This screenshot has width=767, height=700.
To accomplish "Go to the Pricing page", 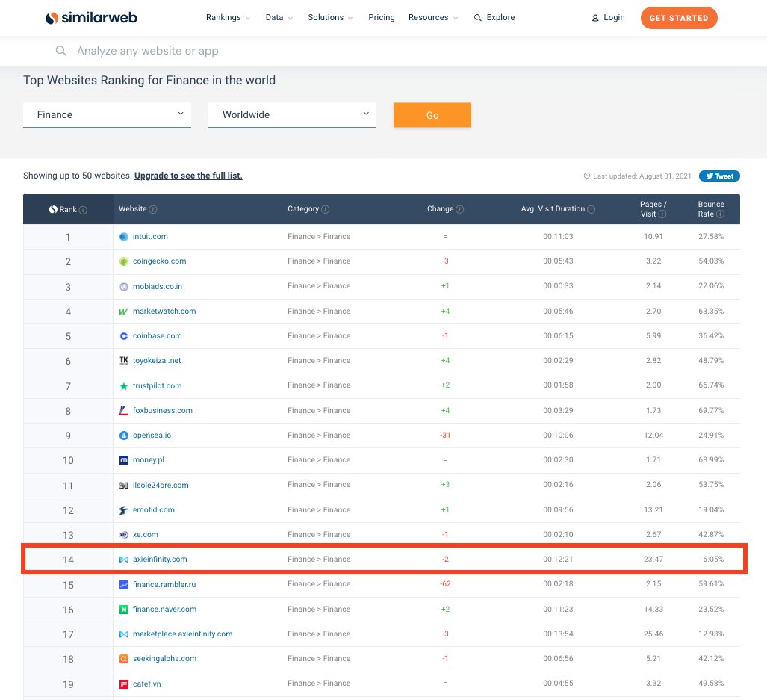I will (x=382, y=18).
